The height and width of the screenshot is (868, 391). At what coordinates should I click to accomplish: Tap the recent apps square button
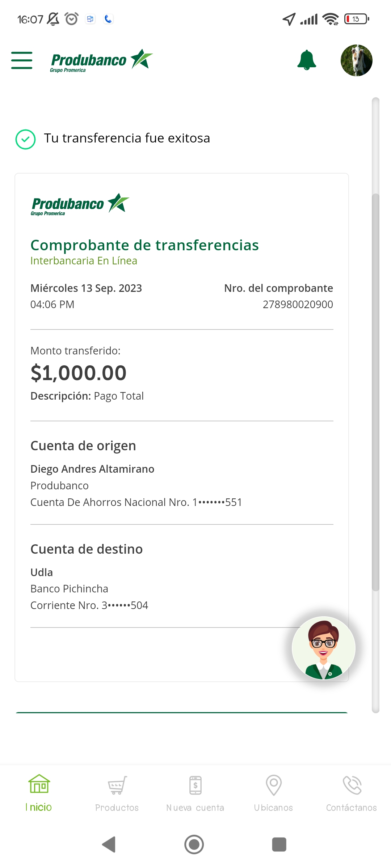[x=279, y=844]
